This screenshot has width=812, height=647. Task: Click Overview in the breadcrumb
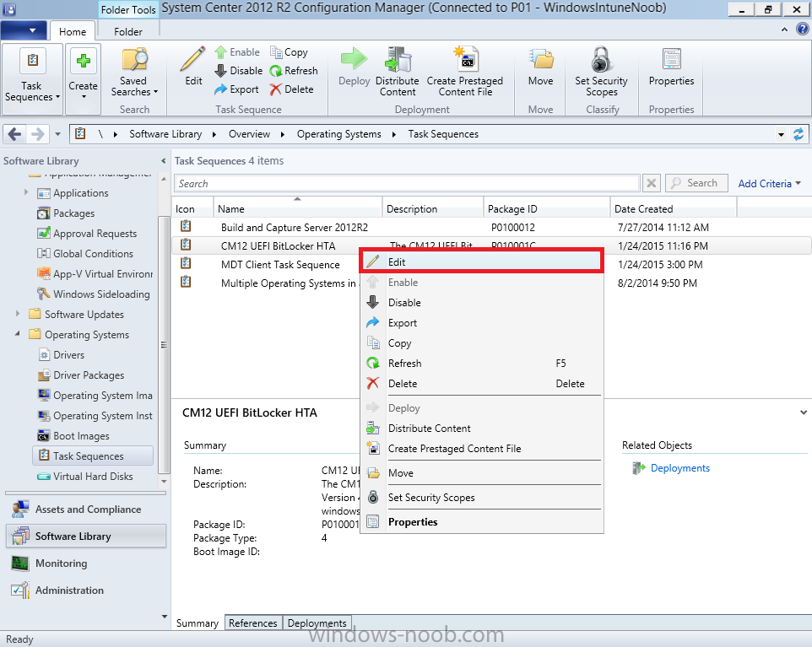249,134
